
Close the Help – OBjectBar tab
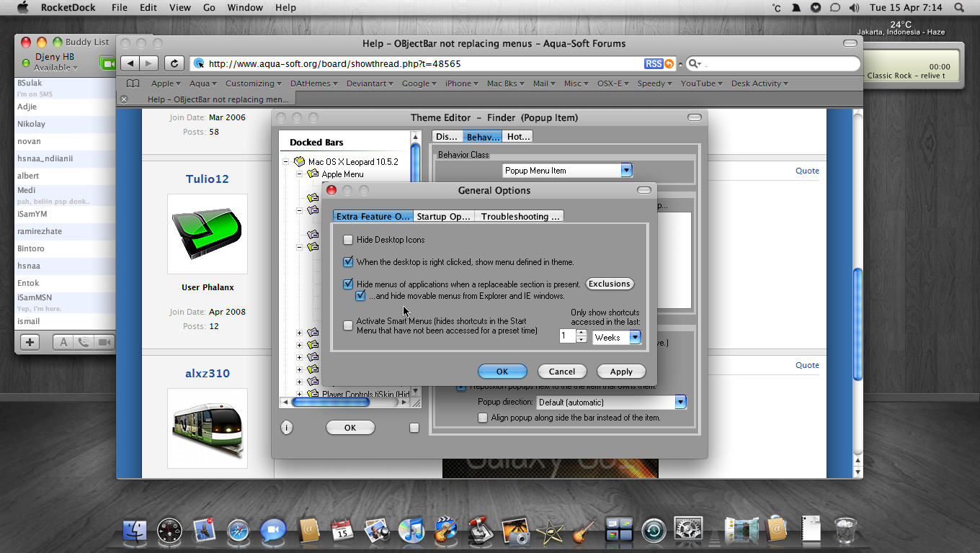click(124, 99)
